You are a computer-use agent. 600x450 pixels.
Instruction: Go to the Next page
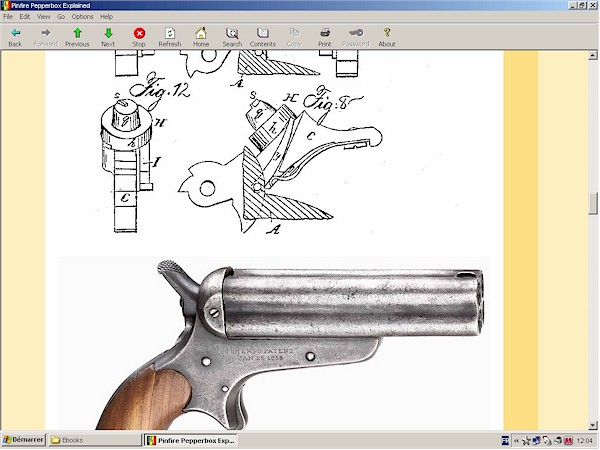(x=108, y=37)
